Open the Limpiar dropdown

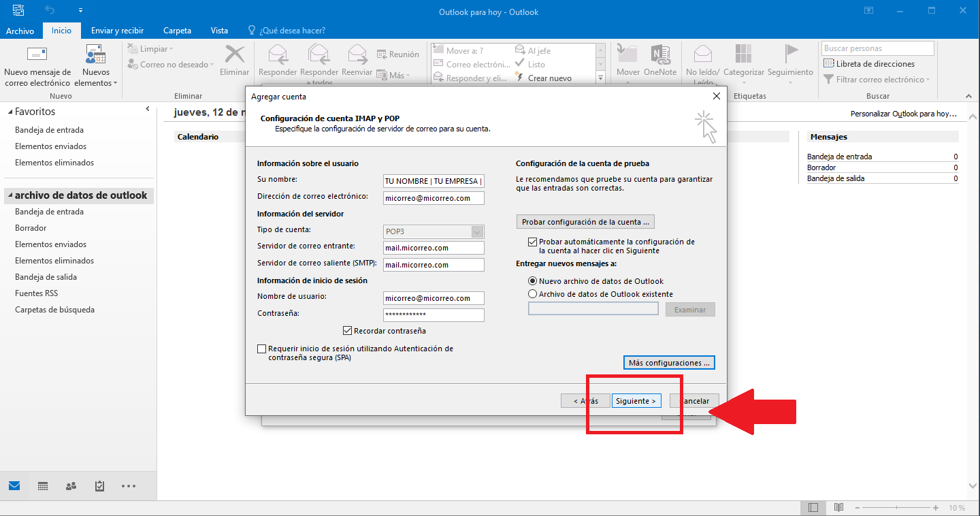coord(150,49)
